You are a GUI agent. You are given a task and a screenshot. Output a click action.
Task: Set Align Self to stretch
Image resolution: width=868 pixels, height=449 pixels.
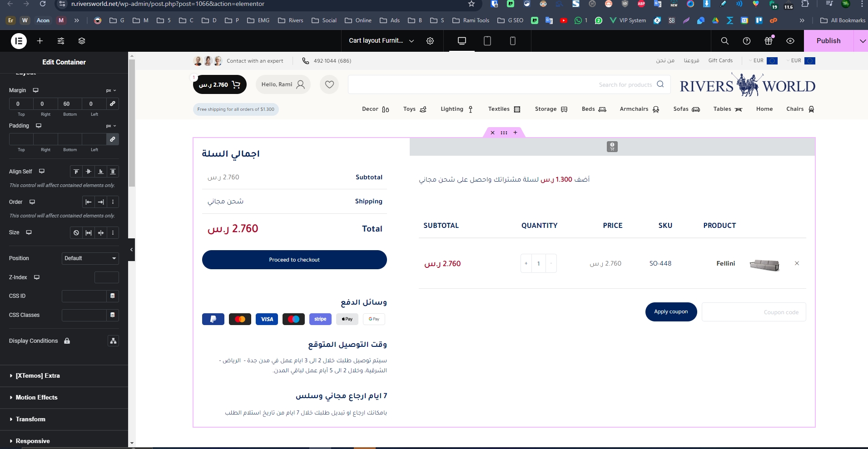(113, 171)
